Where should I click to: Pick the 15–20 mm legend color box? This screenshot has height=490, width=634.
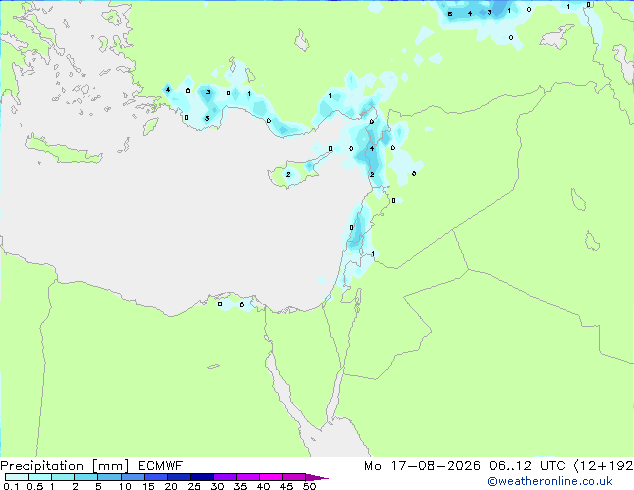point(155,477)
